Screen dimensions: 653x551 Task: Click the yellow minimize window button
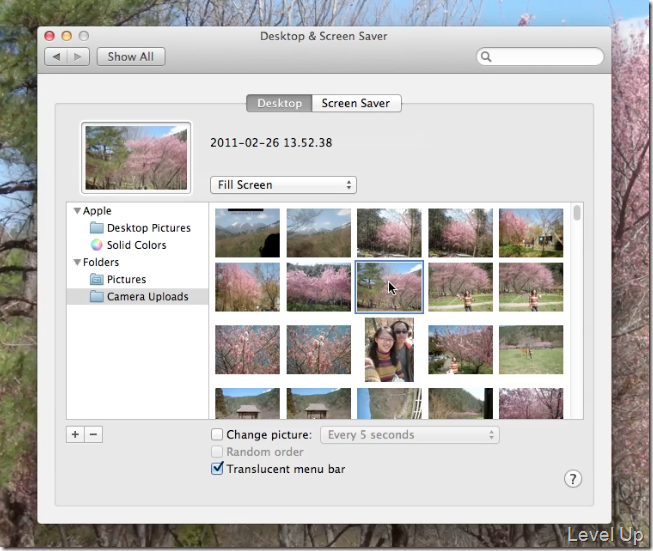67,36
